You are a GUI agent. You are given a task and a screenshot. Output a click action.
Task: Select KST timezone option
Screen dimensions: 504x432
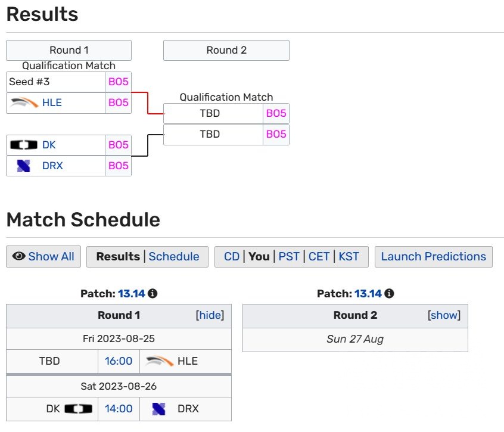(x=349, y=257)
